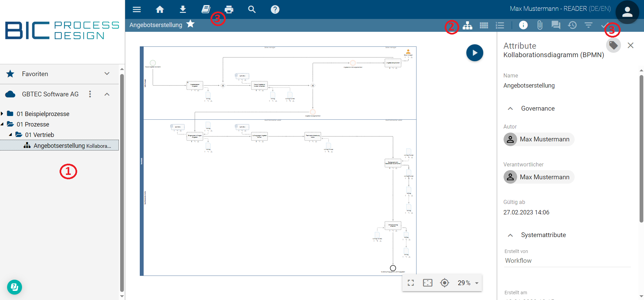The width and height of the screenshot is (644, 300).
Task: Collapse the Governance section
Action: (510, 109)
